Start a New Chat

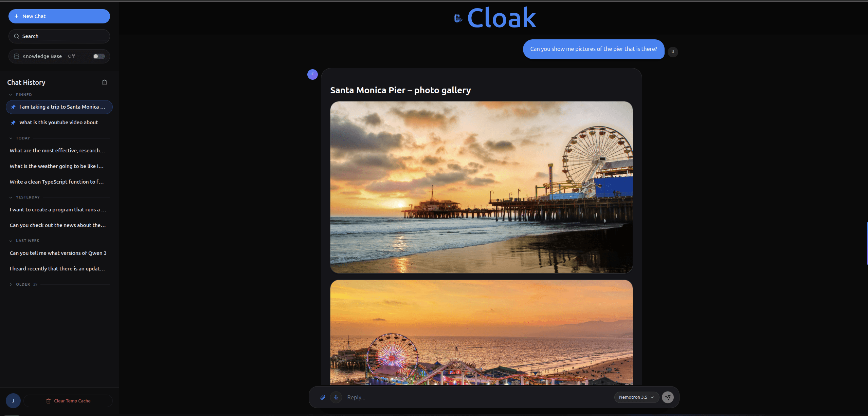[59, 16]
